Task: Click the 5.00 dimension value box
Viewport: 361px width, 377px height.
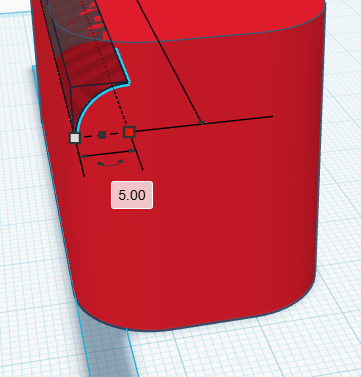Action: [132, 195]
